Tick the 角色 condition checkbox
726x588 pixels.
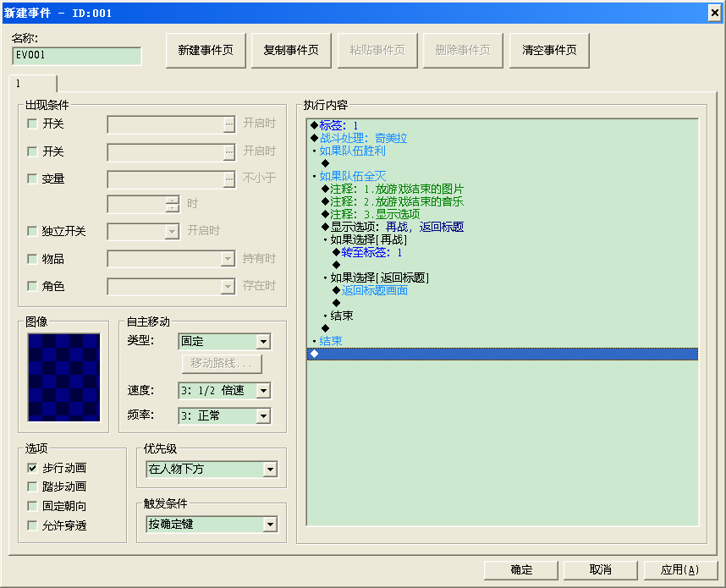point(32,286)
